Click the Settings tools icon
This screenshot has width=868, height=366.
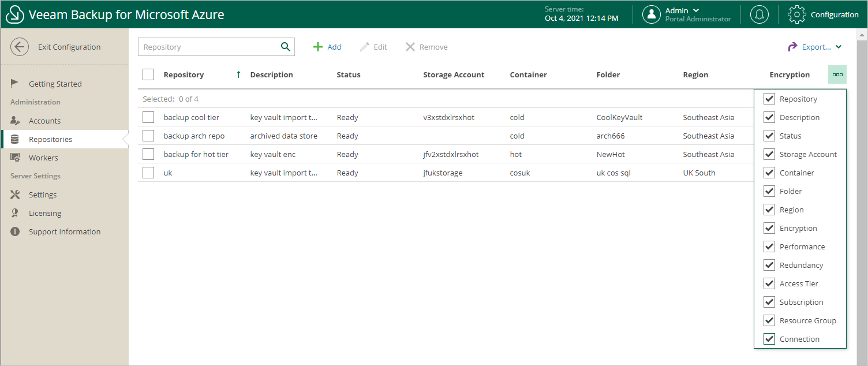(15, 195)
